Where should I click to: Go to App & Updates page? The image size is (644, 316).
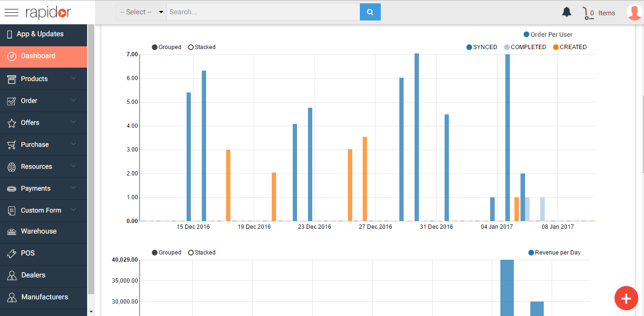click(x=40, y=34)
